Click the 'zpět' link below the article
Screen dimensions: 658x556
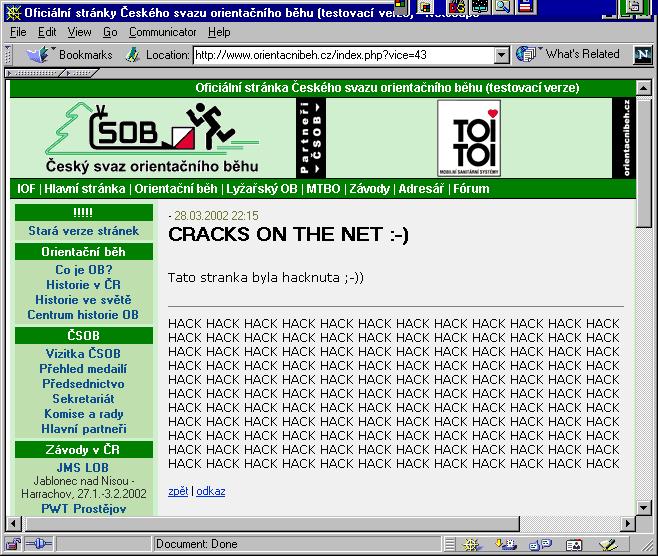click(178, 491)
